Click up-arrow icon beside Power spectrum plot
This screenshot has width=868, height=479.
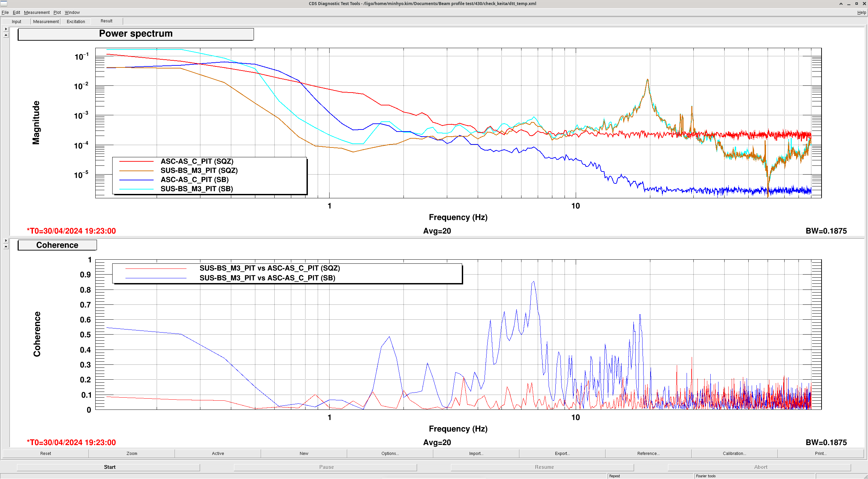6,35
